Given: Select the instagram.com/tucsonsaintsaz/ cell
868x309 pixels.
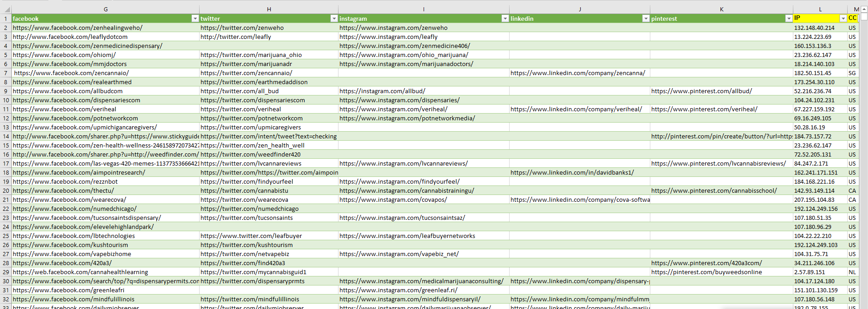Looking at the screenshot, I should [x=424, y=218].
